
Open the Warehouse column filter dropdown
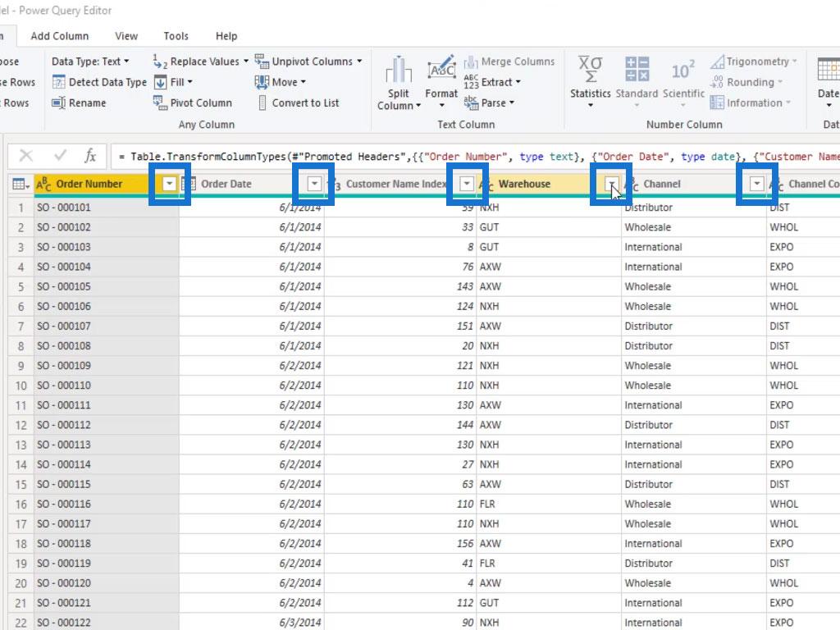(x=612, y=184)
